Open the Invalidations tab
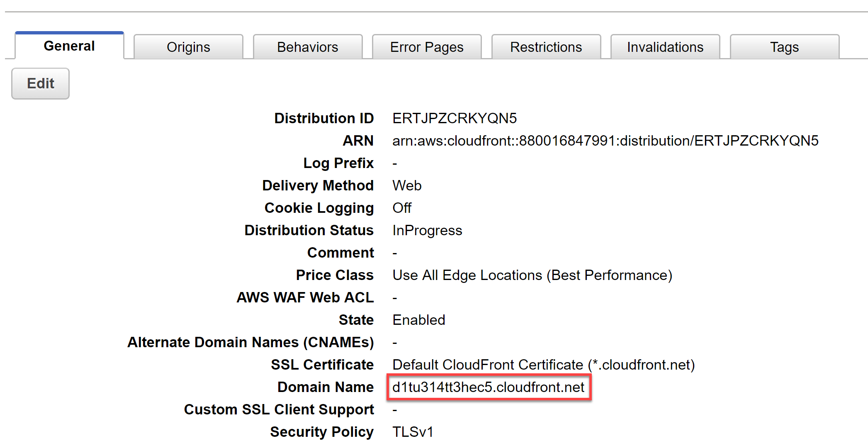The image size is (868, 448). point(665,47)
